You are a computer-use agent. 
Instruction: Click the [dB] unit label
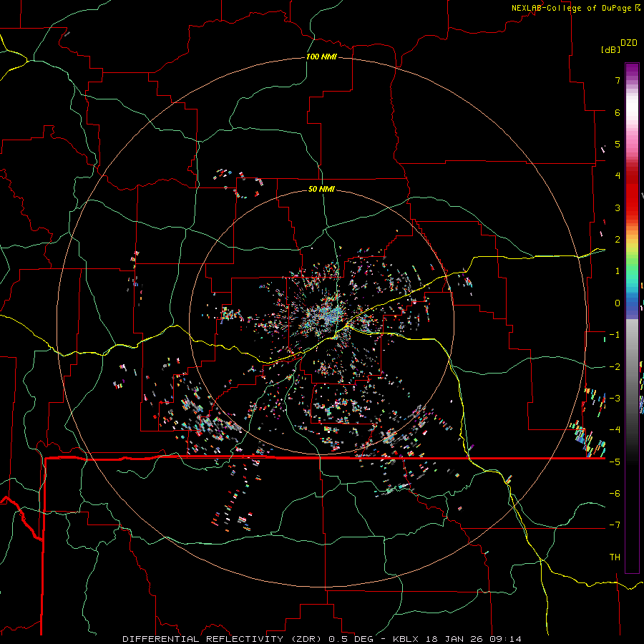(610, 49)
